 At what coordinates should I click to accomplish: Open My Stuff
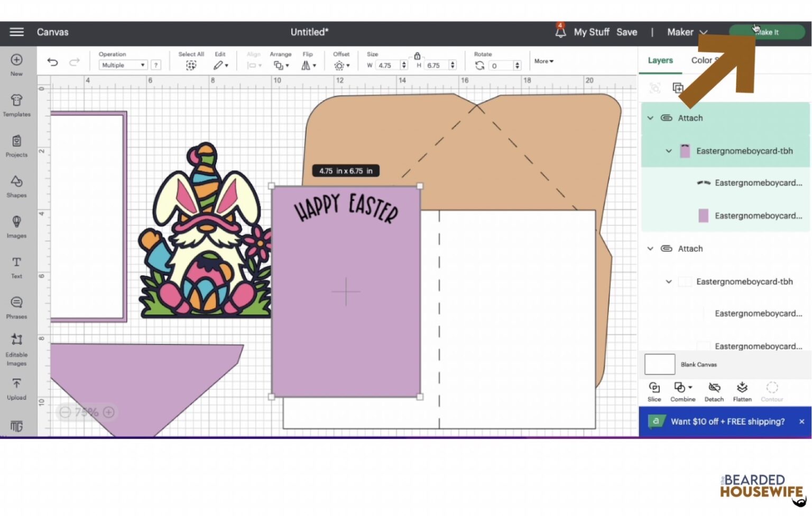pos(591,32)
